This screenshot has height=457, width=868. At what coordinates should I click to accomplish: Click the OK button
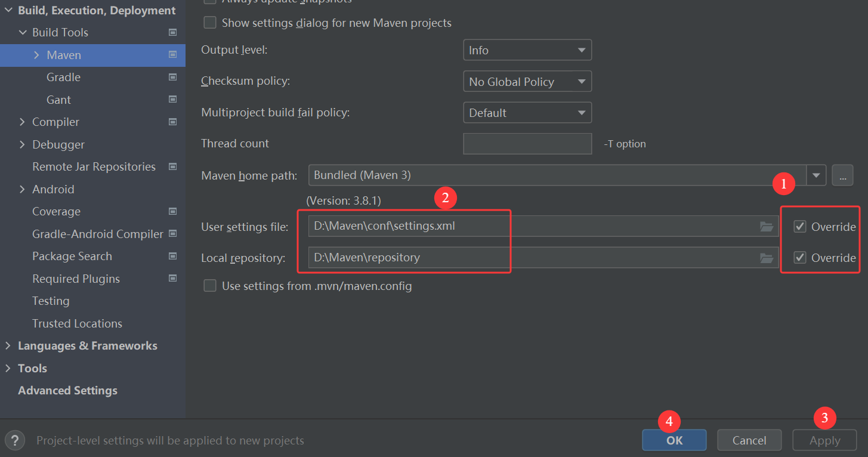coord(674,440)
